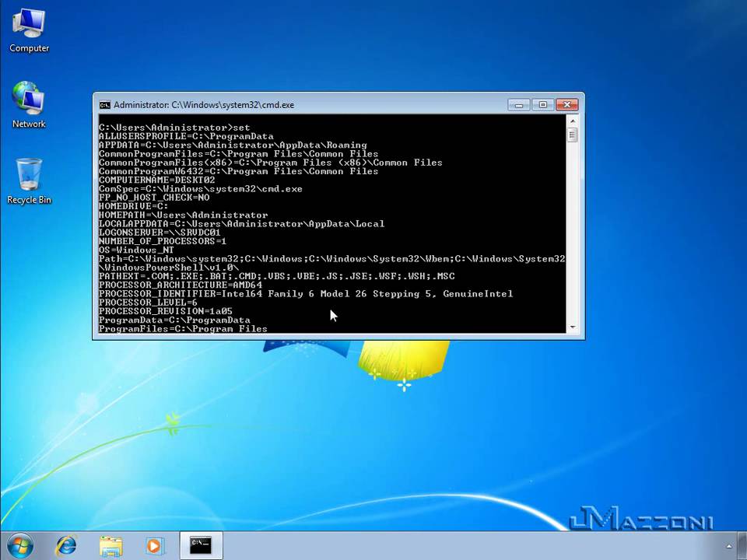Click the line "HOMEDRIVE=C:"
The height and width of the screenshot is (560, 747).
click(133, 206)
